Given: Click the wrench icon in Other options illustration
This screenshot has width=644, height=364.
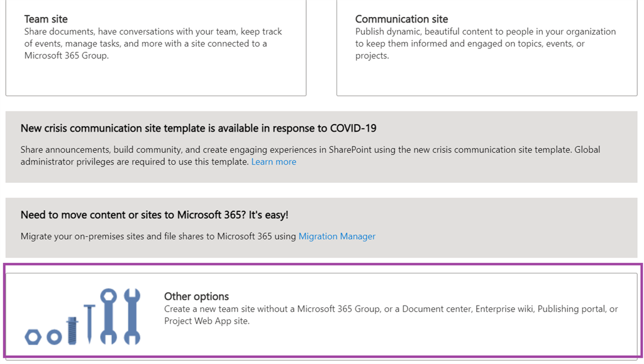Looking at the screenshot, I should click(x=109, y=317).
